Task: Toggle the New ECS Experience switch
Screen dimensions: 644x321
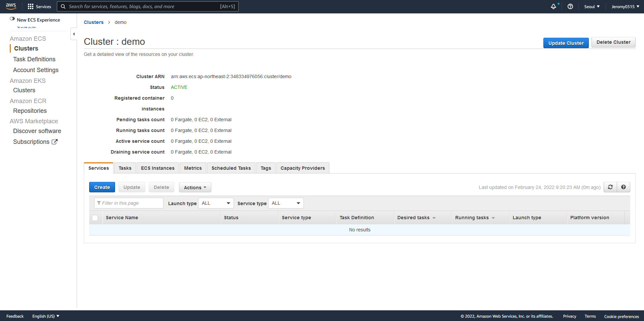Action: [12, 19]
